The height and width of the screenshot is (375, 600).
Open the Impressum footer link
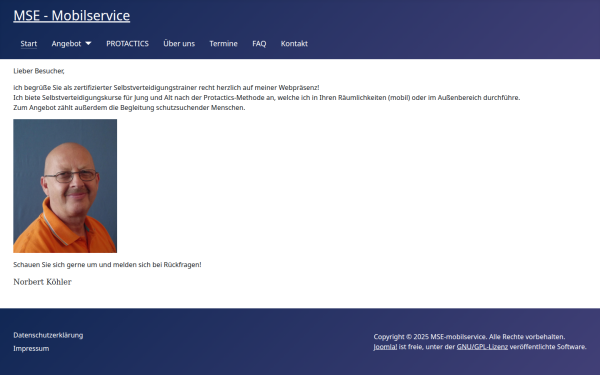coord(31,349)
